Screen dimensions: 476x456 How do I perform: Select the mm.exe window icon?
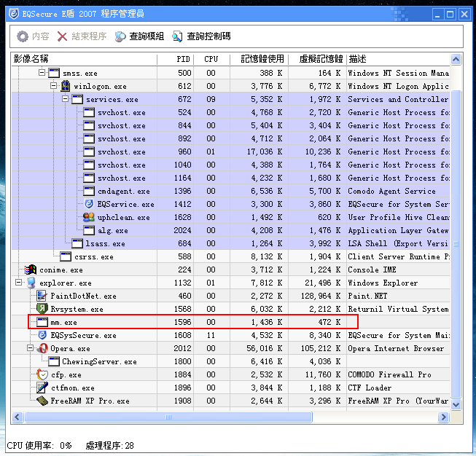(x=42, y=322)
